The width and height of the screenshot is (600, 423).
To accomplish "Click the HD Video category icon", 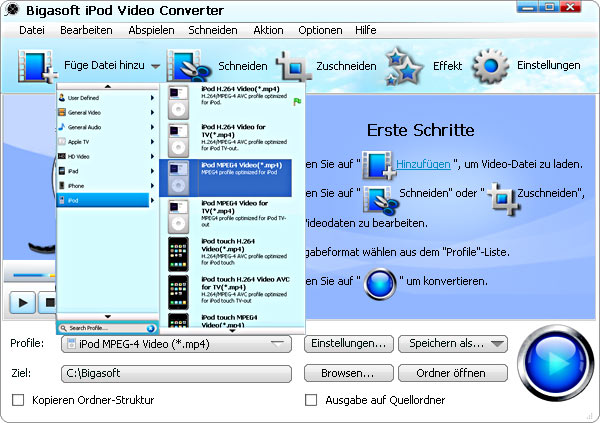I will click(x=62, y=156).
